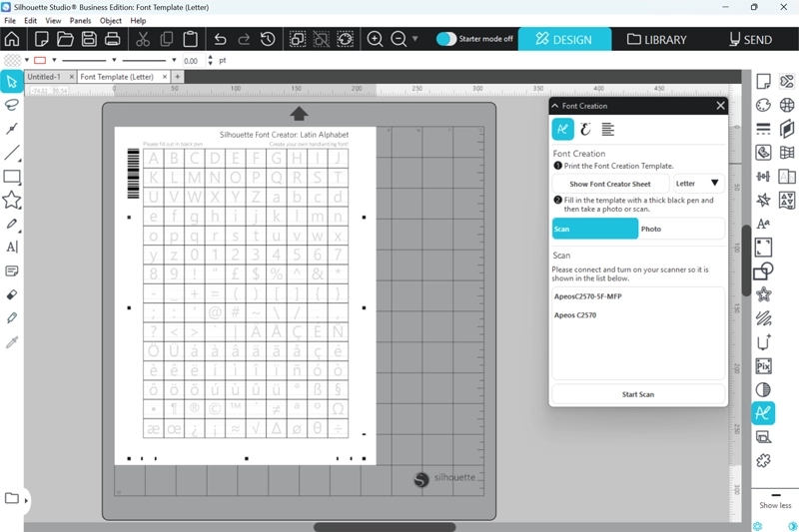Open the Letter paper size dropdown

pos(698,184)
